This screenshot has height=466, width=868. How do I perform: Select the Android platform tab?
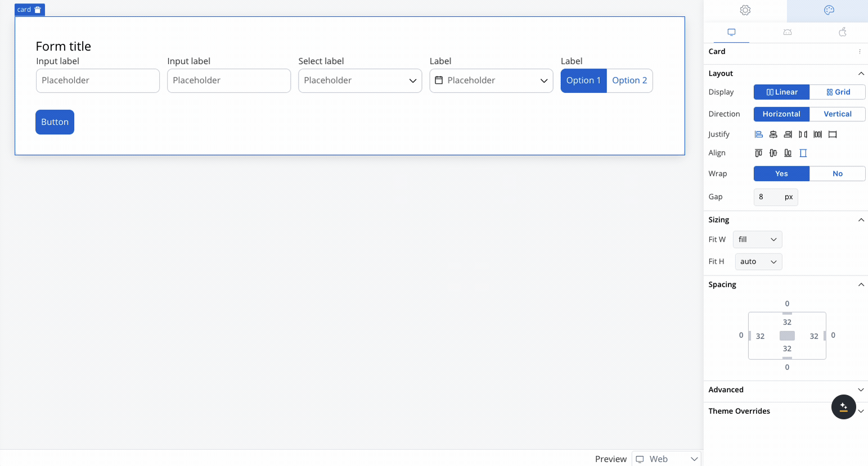[x=788, y=32]
